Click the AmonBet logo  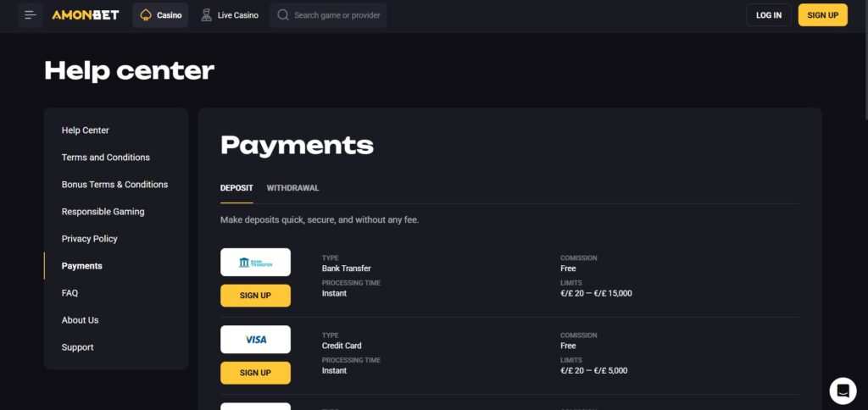click(85, 15)
